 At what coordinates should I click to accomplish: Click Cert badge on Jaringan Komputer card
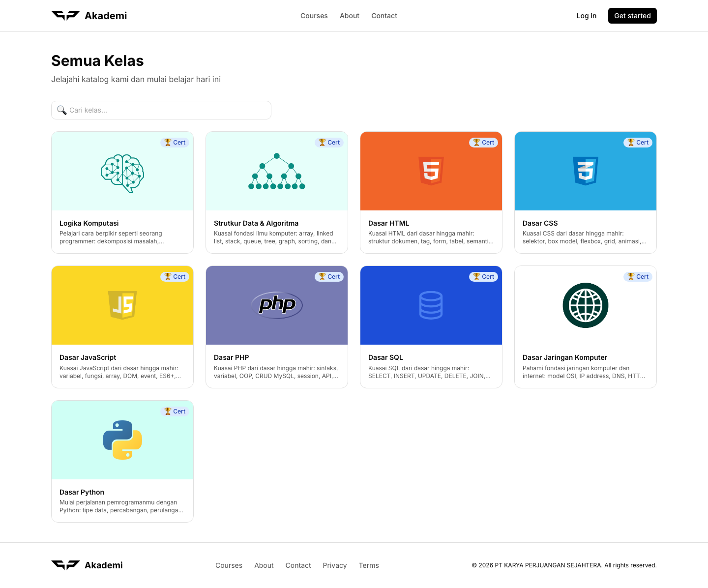638,277
